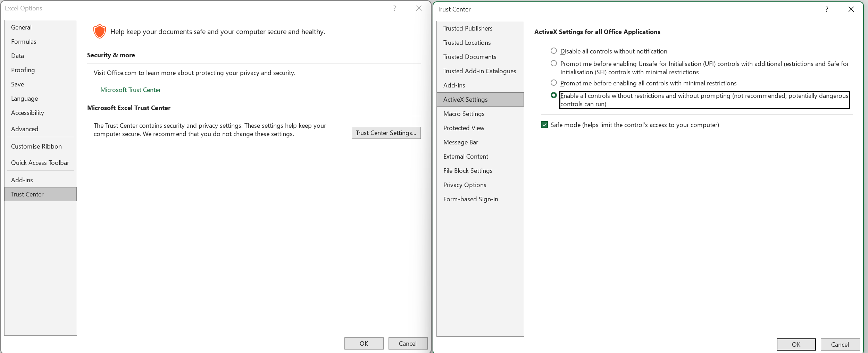Toggle the Safe mode checkbox
The height and width of the screenshot is (353, 868).
click(x=544, y=125)
